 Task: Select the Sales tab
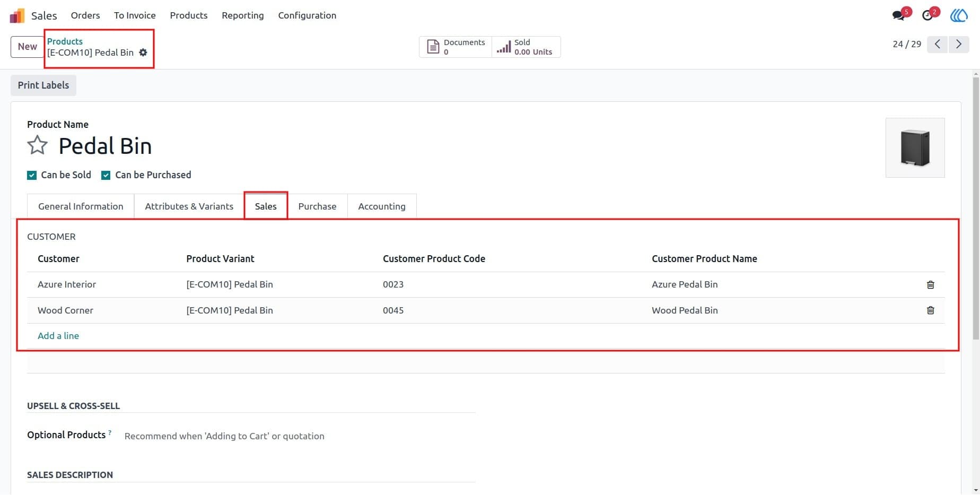266,206
